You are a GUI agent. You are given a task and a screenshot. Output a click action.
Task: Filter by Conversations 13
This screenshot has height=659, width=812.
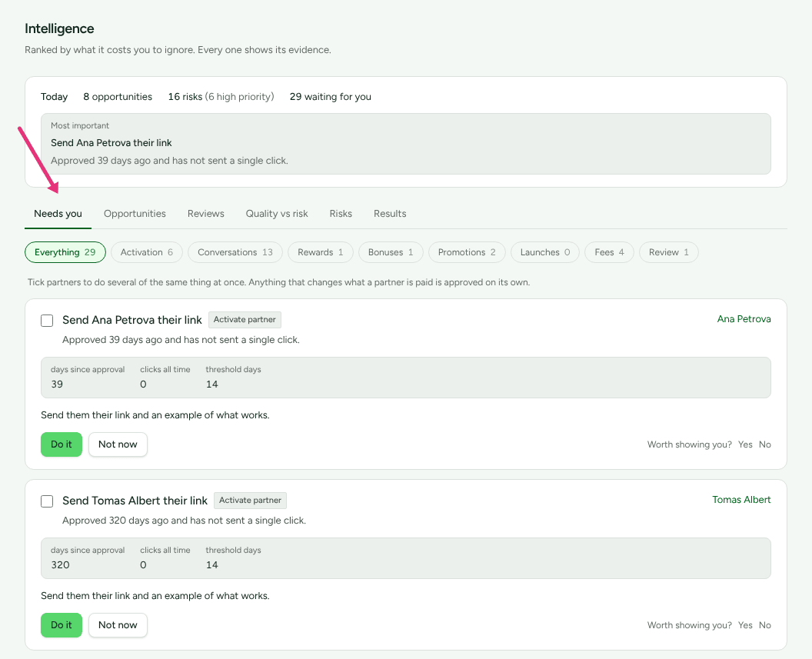tap(235, 252)
